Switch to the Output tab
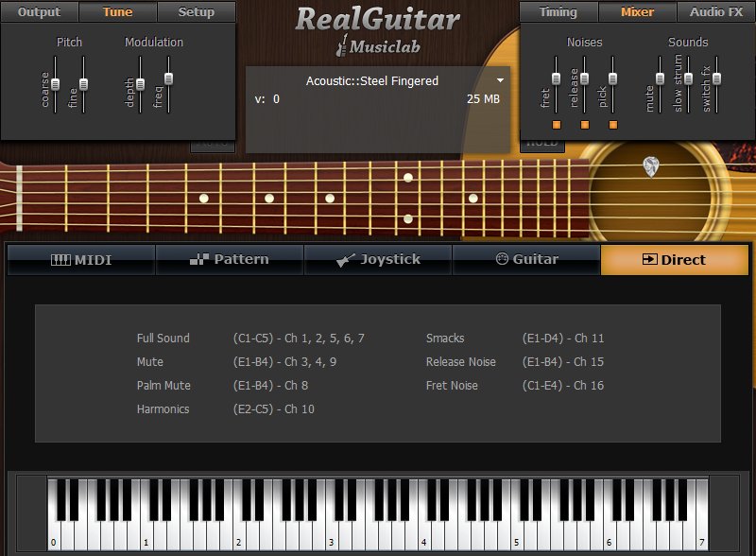The width and height of the screenshot is (756, 556). [39, 12]
